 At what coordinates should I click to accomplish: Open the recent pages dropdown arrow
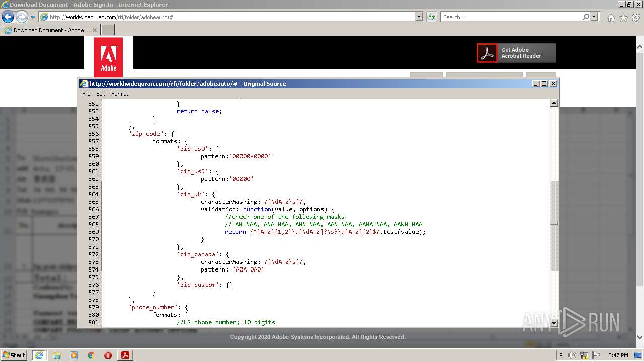(x=33, y=17)
